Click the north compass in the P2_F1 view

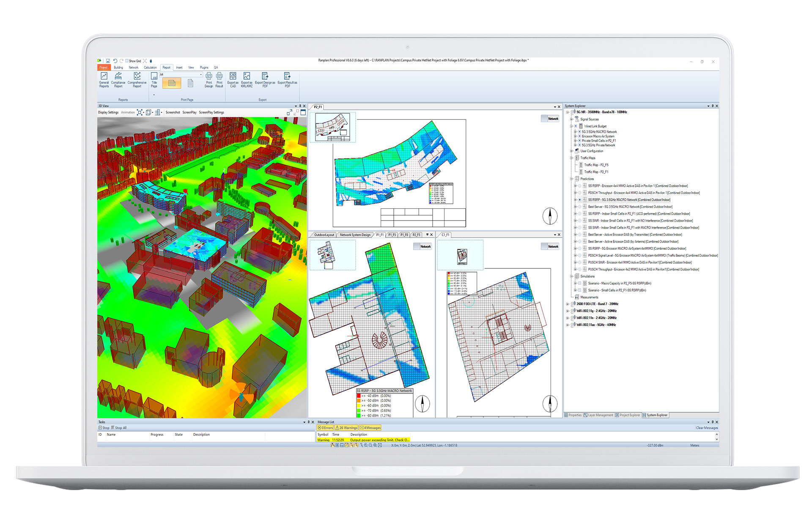[x=550, y=216]
